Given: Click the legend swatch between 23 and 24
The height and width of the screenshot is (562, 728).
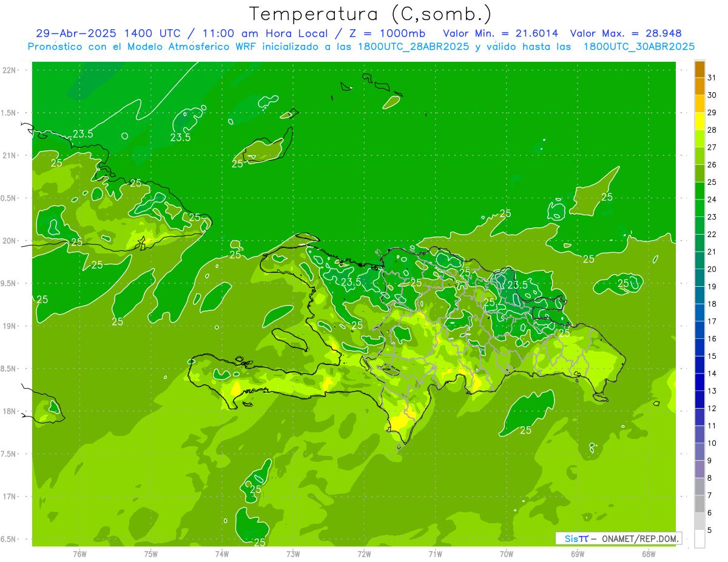Looking at the screenshot, I should (699, 208).
